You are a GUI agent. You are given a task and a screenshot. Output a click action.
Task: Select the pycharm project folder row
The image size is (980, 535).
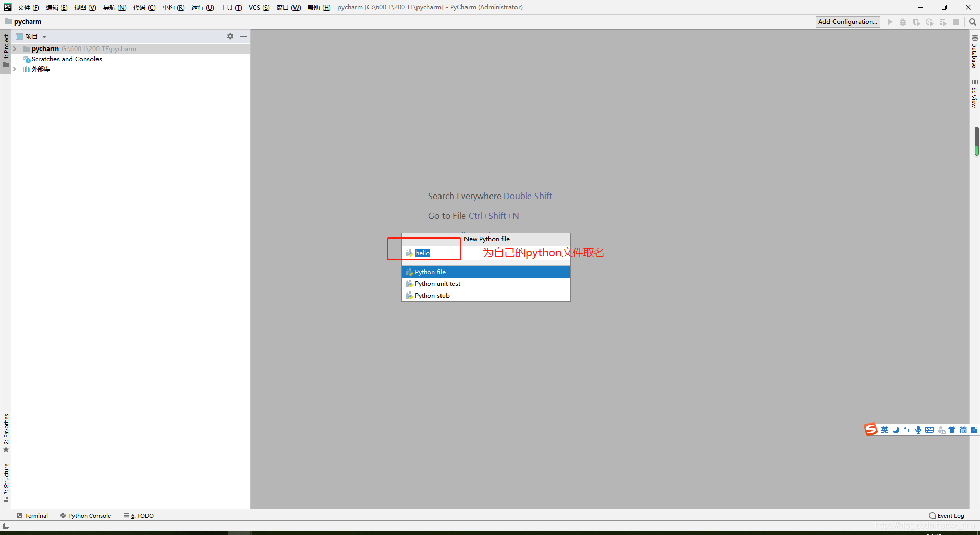(x=131, y=49)
